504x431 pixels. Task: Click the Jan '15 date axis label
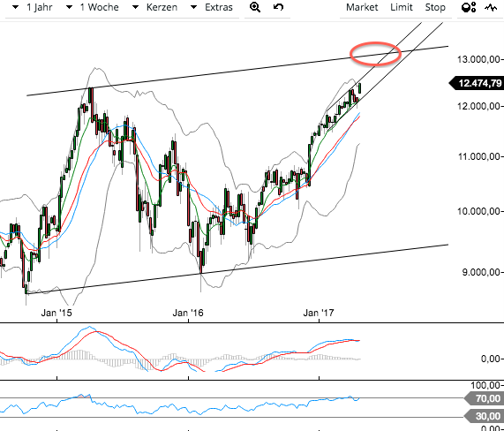point(56,313)
